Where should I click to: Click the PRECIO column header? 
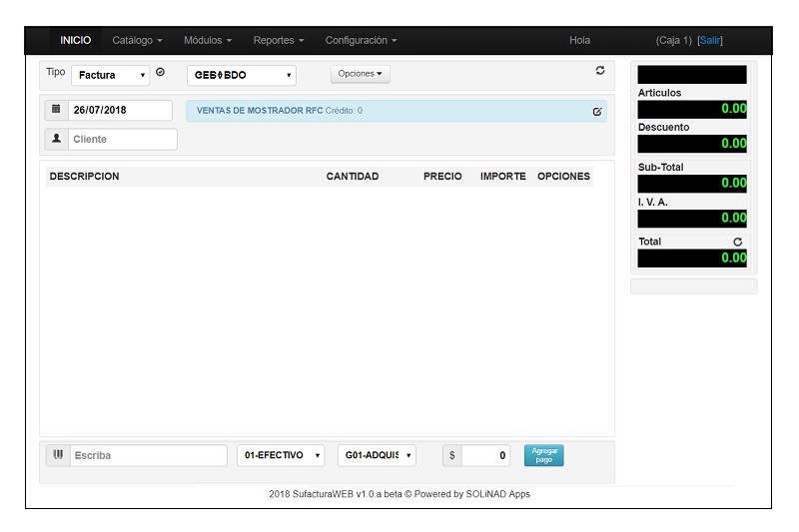tap(442, 176)
